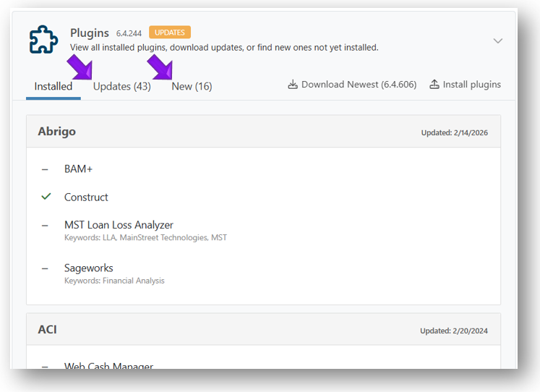This screenshot has width=540, height=392.
Task: Select the Installed tab
Action: [53, 87]
